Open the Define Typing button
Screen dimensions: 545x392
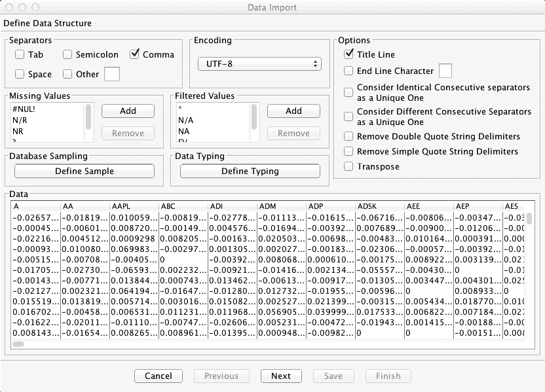(250, 171)
